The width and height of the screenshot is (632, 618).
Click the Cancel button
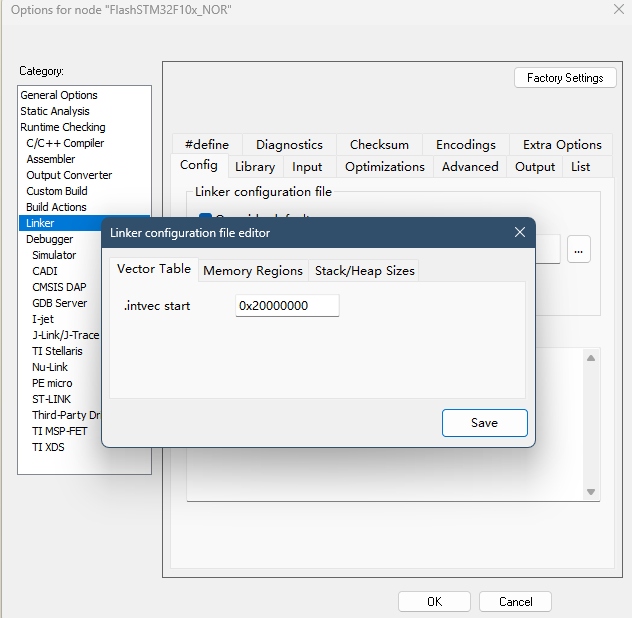[x=516, y=601]
